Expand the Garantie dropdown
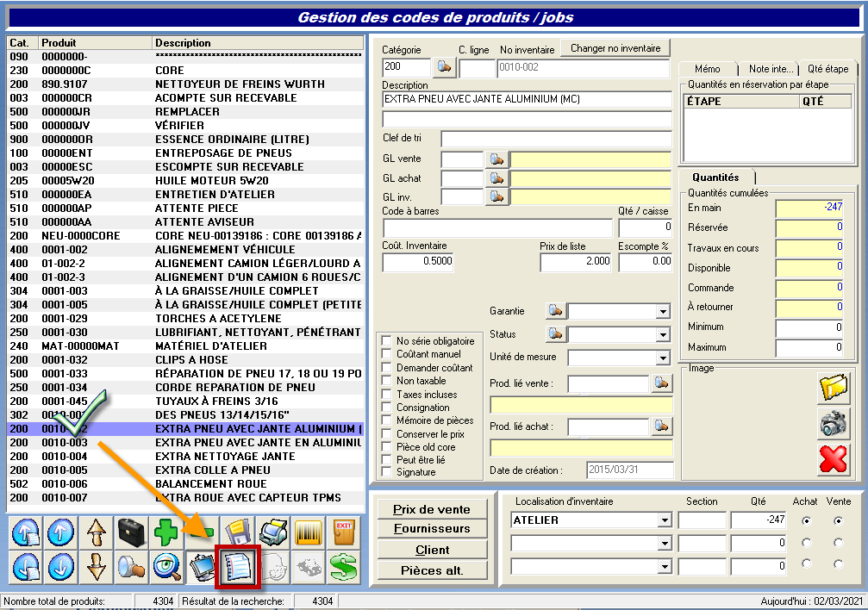 point(663,312)
